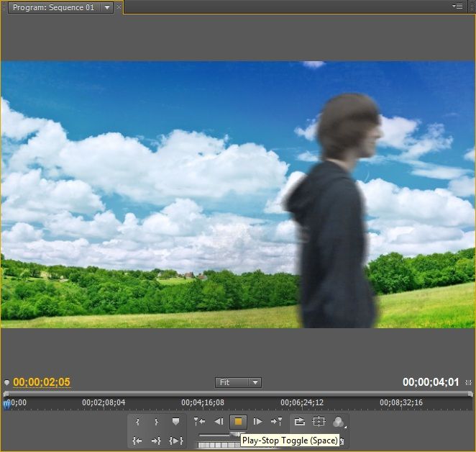
Task: Close the Sequence 01 tab
Action: (119, 6)
